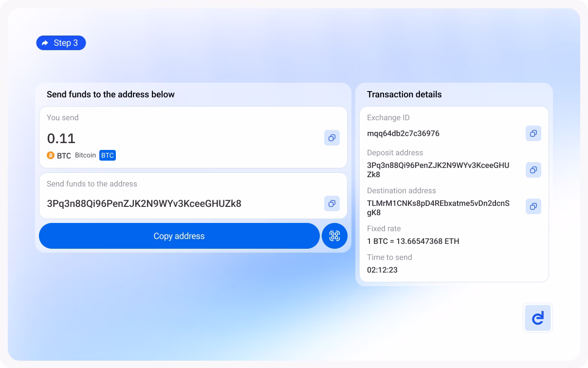This screenshot has height=368, width=588.
Task: Click the Transaction details heading
Action: point(404,94)
